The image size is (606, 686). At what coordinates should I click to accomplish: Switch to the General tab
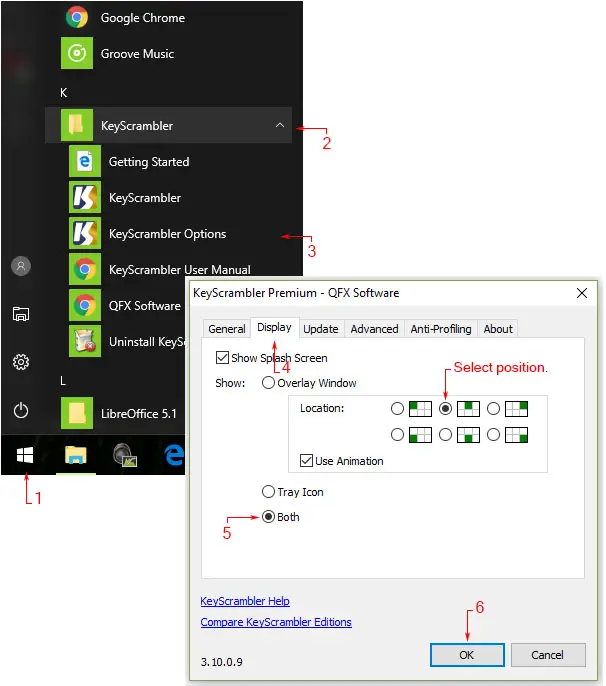[227, 329]
